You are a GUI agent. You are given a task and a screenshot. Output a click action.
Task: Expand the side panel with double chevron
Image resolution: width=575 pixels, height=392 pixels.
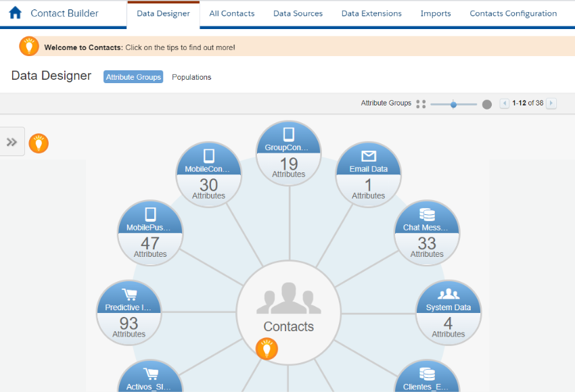tap(11, 142)
